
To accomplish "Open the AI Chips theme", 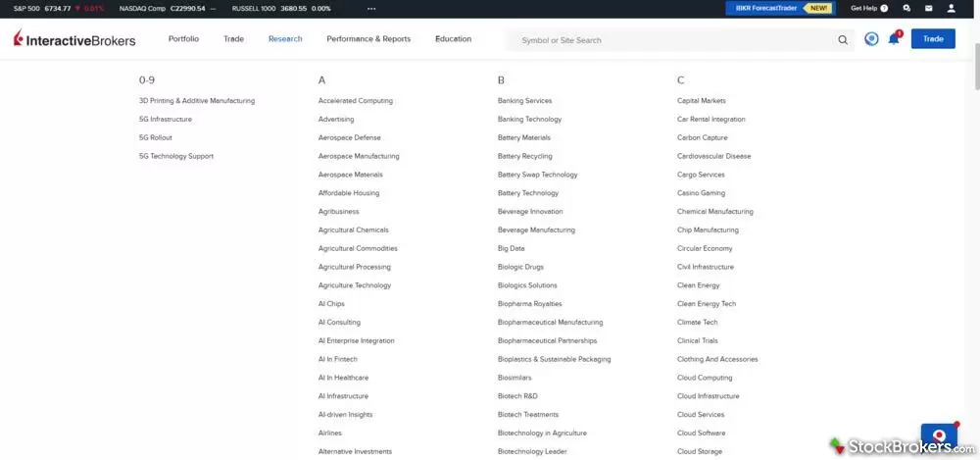I will (x=331, y=303).
